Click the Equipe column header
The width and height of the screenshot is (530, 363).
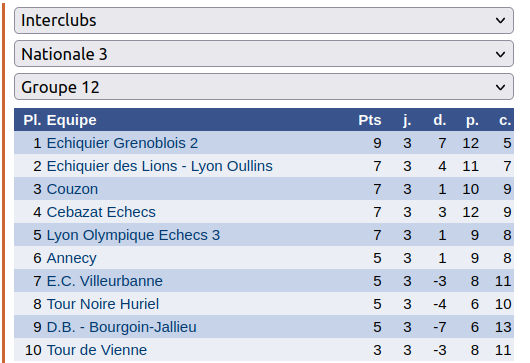point(72,120)
